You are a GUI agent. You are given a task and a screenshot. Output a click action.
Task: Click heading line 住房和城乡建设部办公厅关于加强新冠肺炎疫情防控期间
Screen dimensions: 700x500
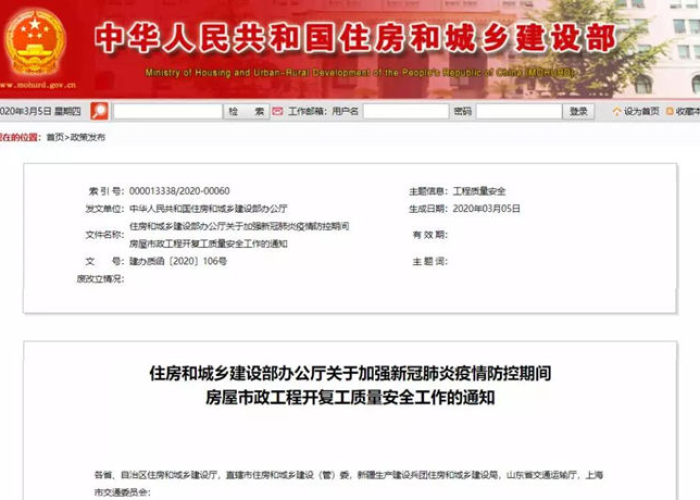click(350, 373)
